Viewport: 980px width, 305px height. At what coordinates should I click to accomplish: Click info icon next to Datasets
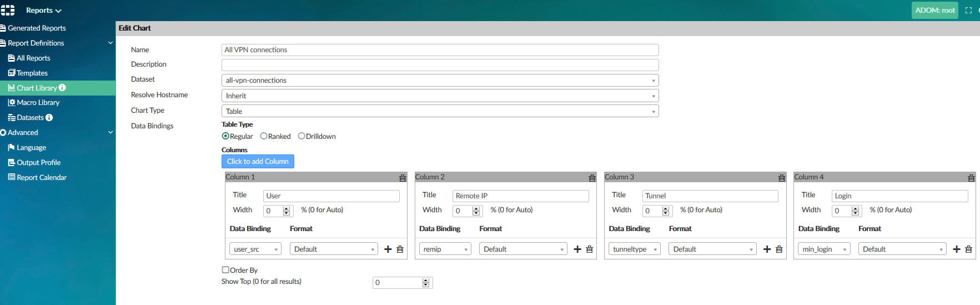point(49,118)
